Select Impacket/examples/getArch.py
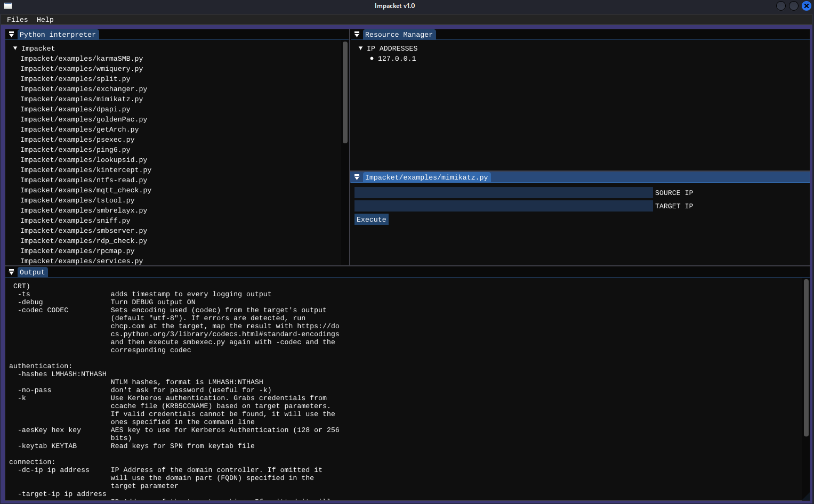814x504 pixels. (79, 129)
